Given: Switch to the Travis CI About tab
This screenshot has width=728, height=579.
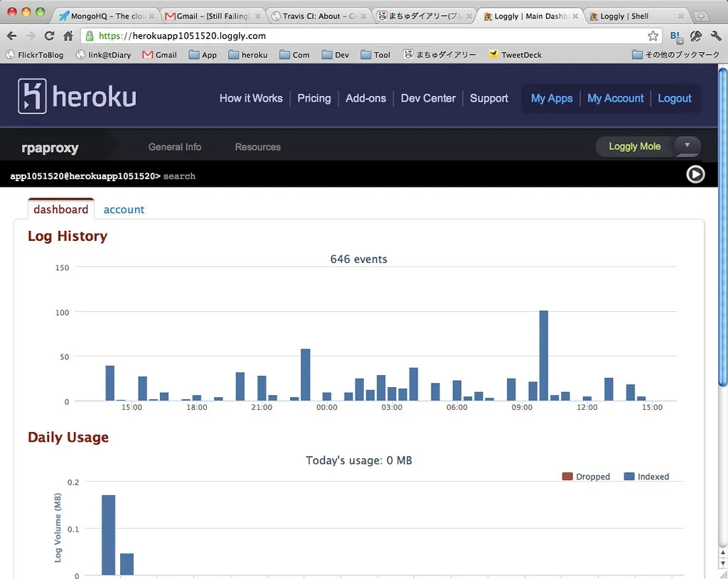Looking at the screenshot, I should click(318, 16).
